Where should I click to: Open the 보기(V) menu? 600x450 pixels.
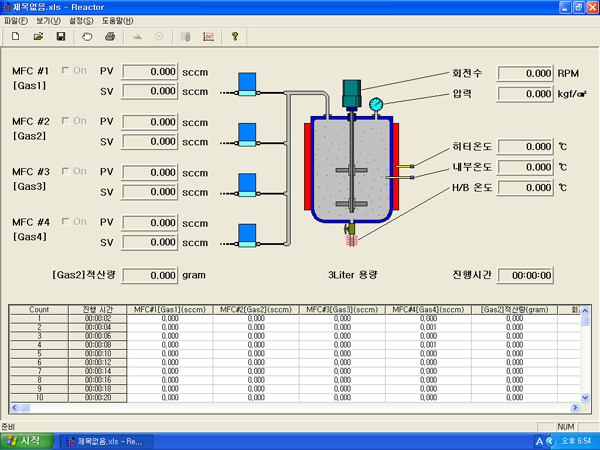(x=48, y=20)
